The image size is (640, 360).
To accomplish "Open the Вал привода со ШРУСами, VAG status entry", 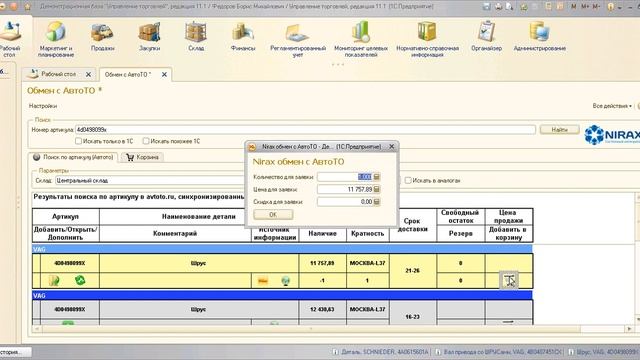I will point(498,352).
